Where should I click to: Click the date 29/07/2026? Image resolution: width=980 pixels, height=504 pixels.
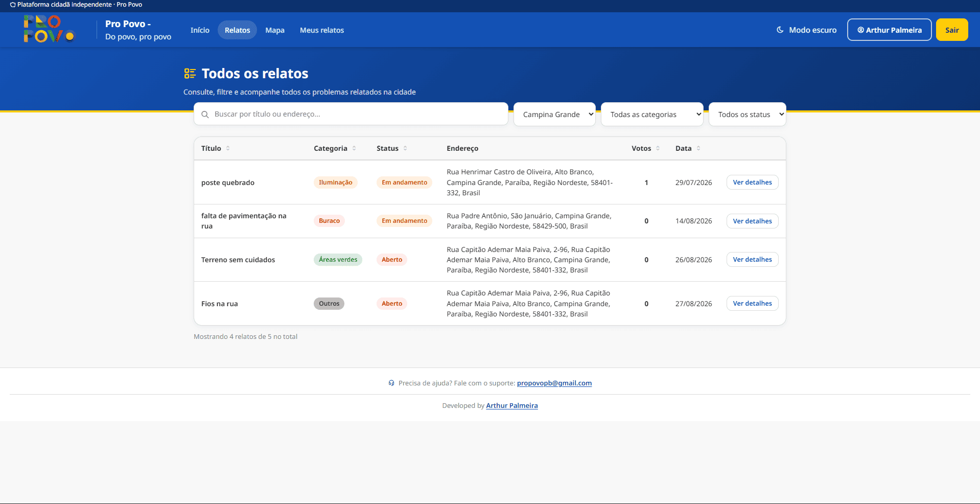point(693,182)
